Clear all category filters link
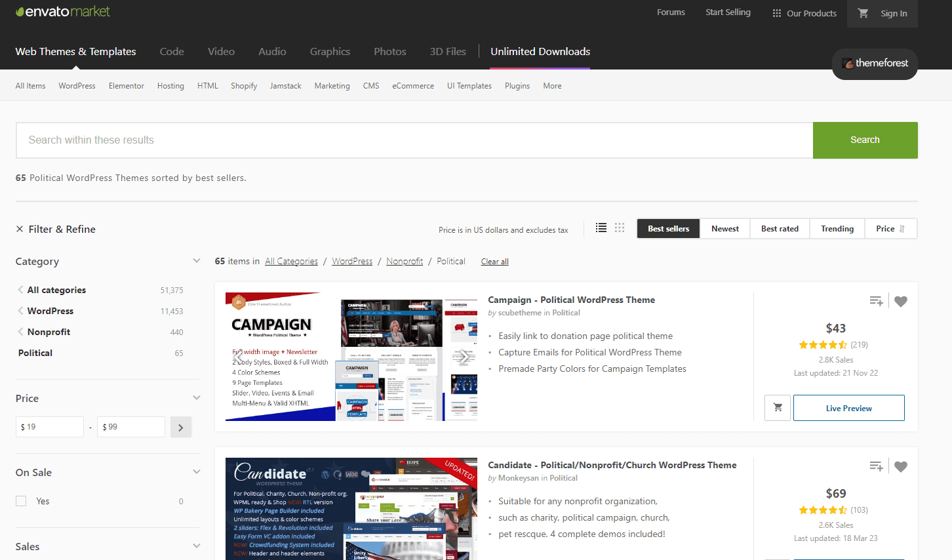Screen dimensions: 952x560 coord(495,262)
